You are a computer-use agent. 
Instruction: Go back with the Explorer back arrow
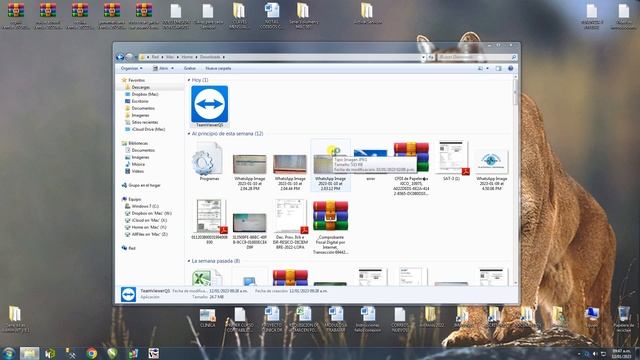pyautogui.click(x=120, y=57)
